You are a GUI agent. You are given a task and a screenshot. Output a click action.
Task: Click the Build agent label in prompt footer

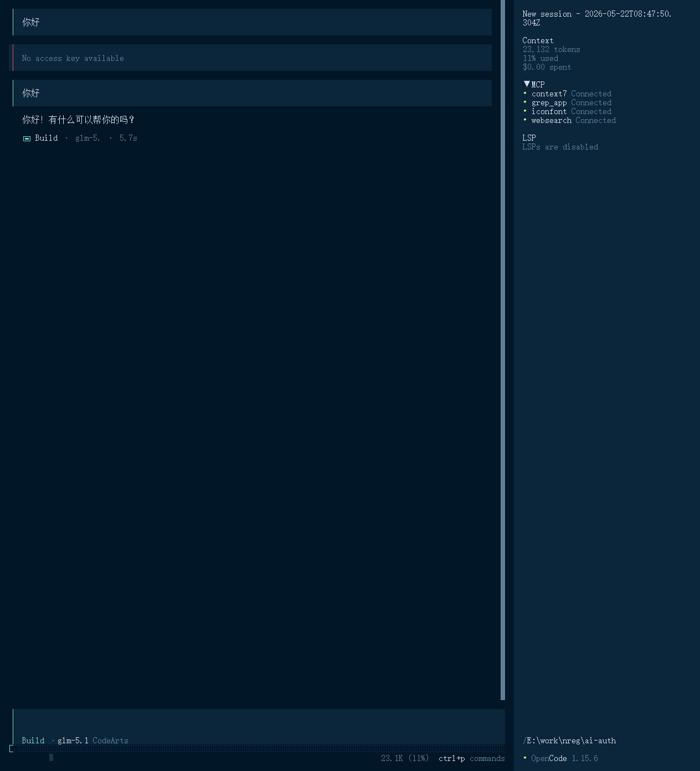tap(33, 741)
